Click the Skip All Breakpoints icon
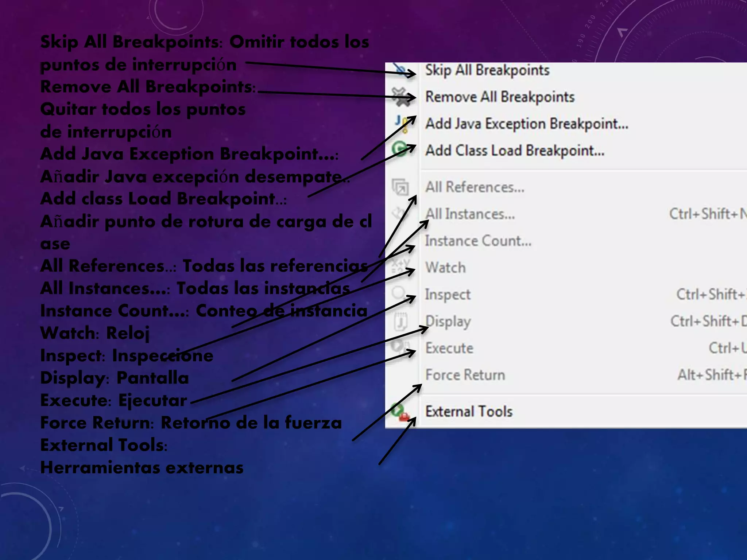747x560 pixels. pyautogui.click(x=400, y=70)
